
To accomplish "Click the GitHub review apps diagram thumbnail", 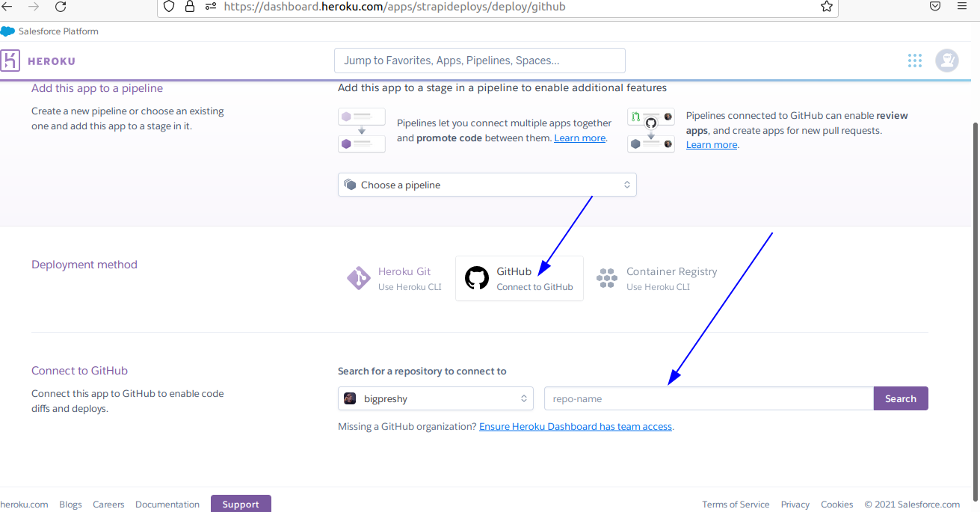I will click(650, 130).
